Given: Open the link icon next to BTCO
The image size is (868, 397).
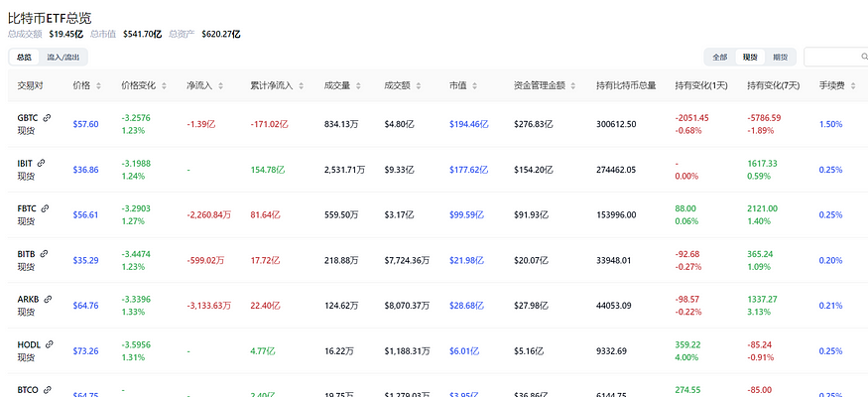Looking at the screenshot, I should click(47, 390).
